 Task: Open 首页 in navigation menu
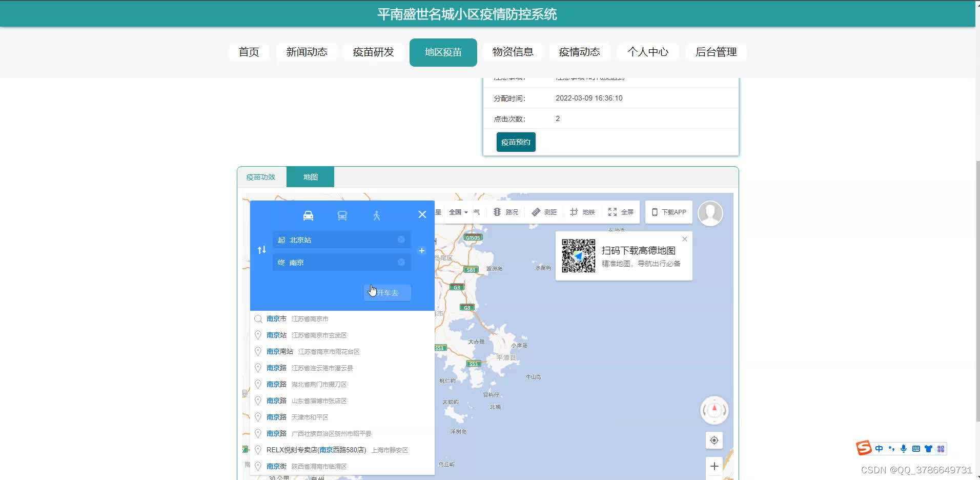pos(249,52)
